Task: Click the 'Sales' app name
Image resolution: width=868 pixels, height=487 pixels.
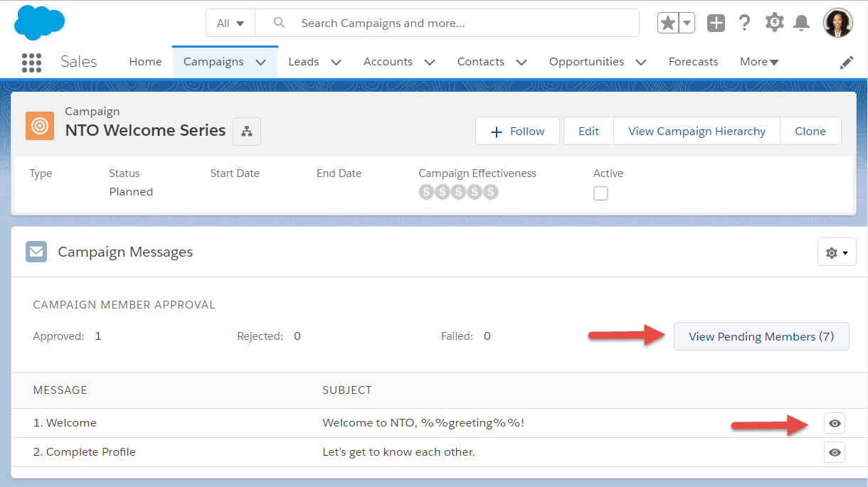Action: tap(78, 62)
